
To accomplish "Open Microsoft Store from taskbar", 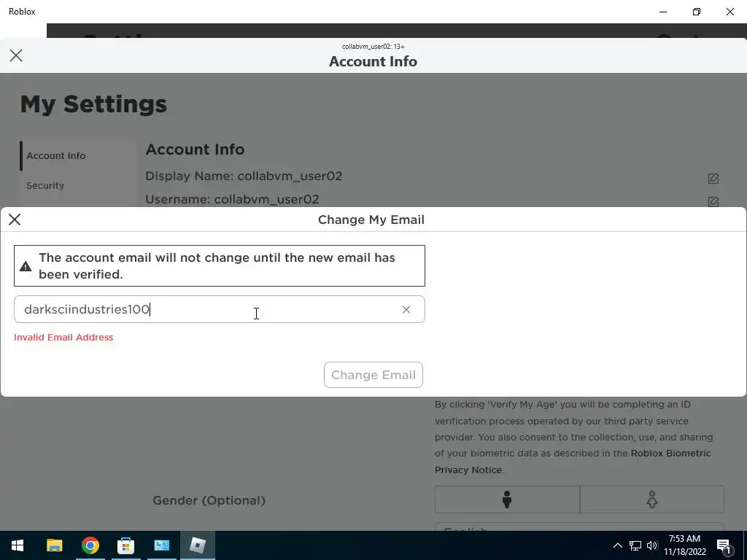I will [125, 545].
